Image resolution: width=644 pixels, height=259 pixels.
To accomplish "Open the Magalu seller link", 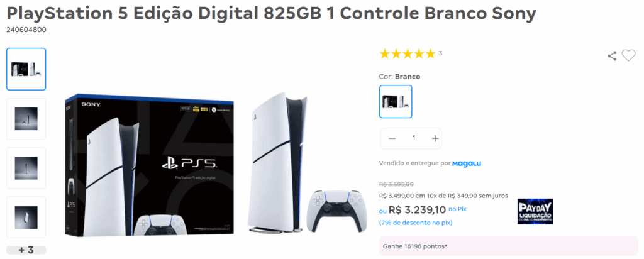I will coord(467,163).
